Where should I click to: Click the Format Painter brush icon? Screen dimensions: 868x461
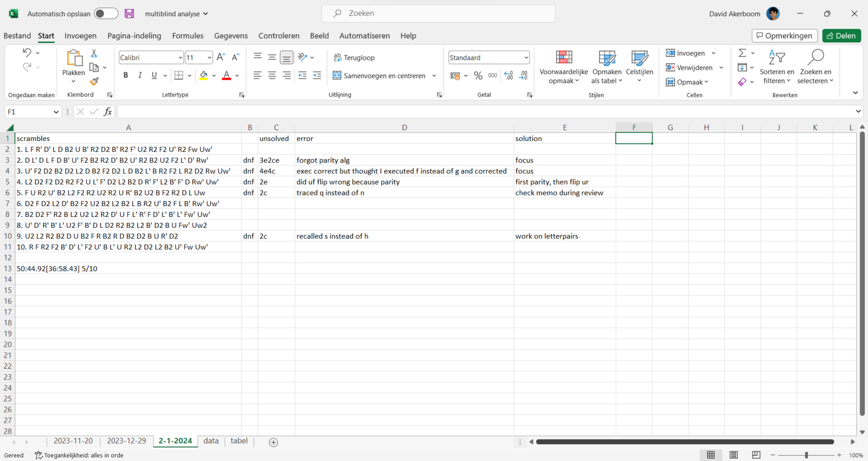click(94, 81)
